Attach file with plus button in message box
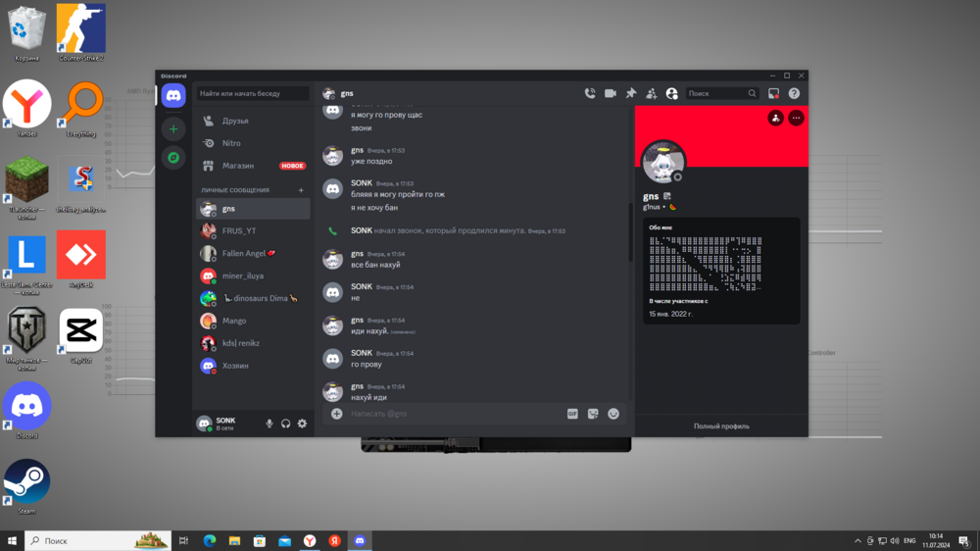The width and height of the screenshot is (980, 551). click(336, 414)
